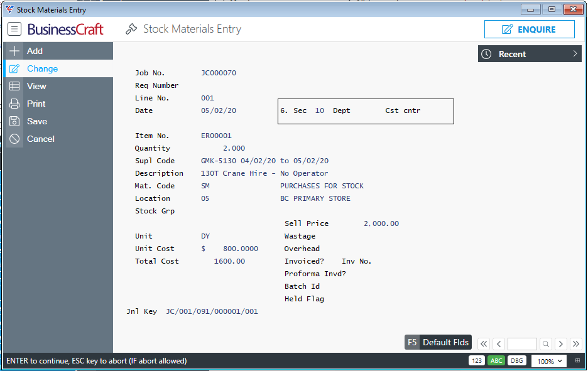Viewport: 588px width, 371px height.
Task: Click the Add plus icon in sidebar
Action: (14, 51)
